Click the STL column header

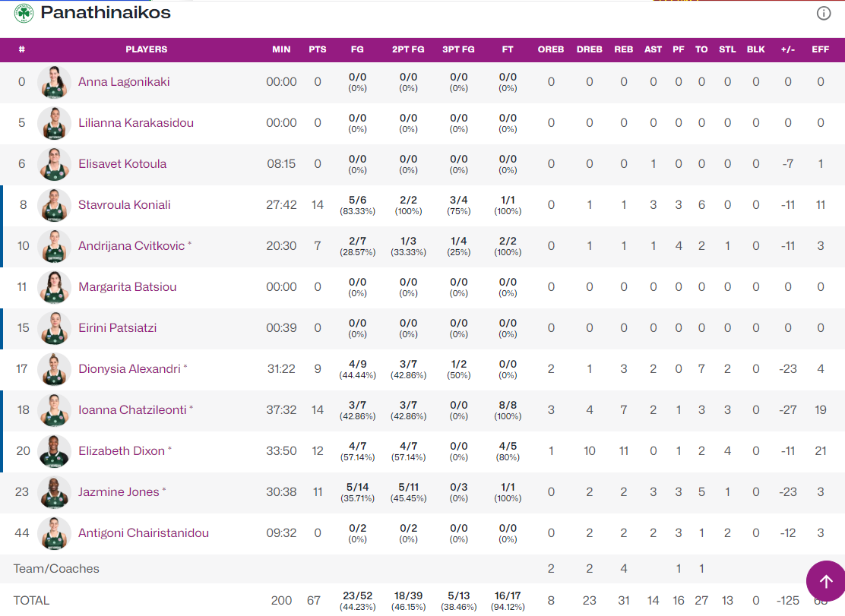pos(727,49)
